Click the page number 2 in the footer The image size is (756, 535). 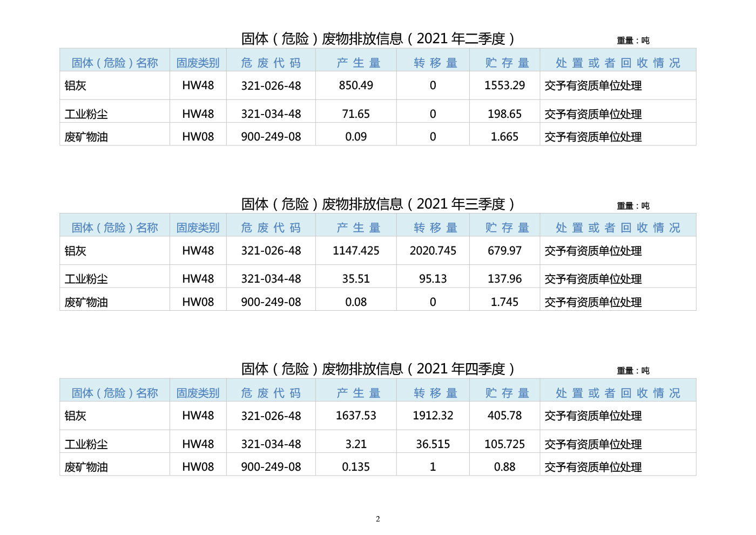click(377, 519)
